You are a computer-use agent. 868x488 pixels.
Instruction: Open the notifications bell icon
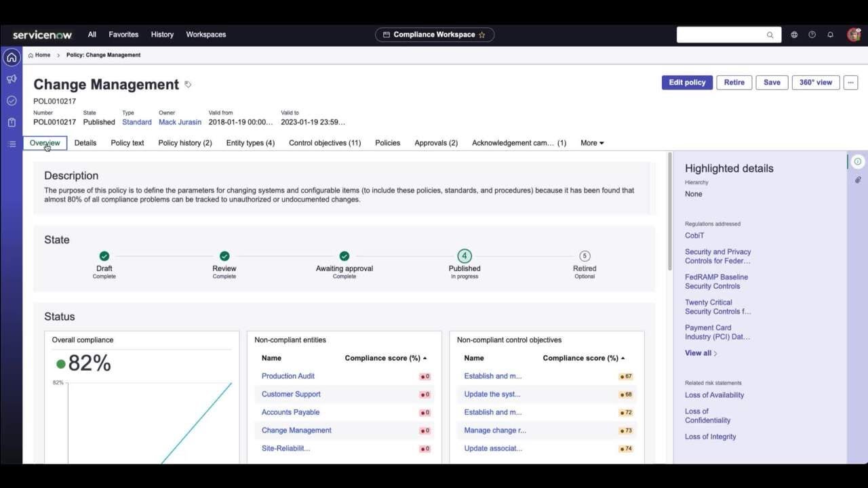[830, 35]
